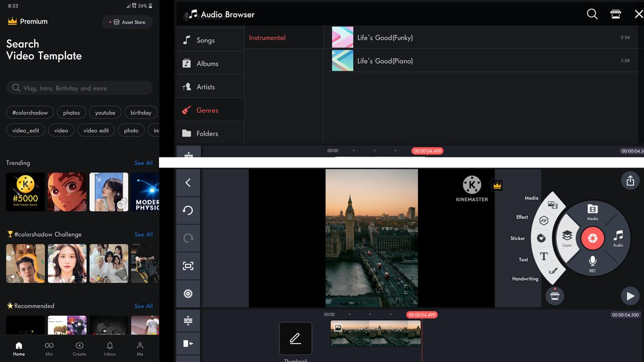Switch to the Artists category
This screenshot has height=362, width=644.
click(210, 87)
